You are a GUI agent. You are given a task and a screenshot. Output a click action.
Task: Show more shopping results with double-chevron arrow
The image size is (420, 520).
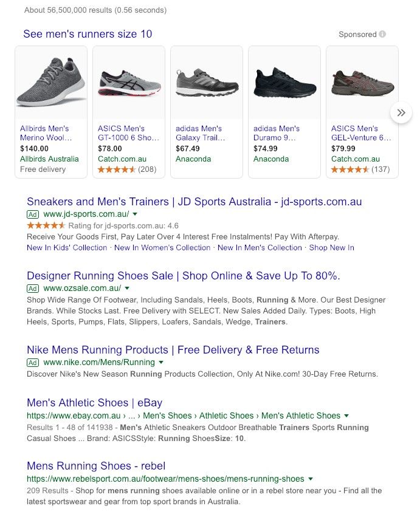401,113
